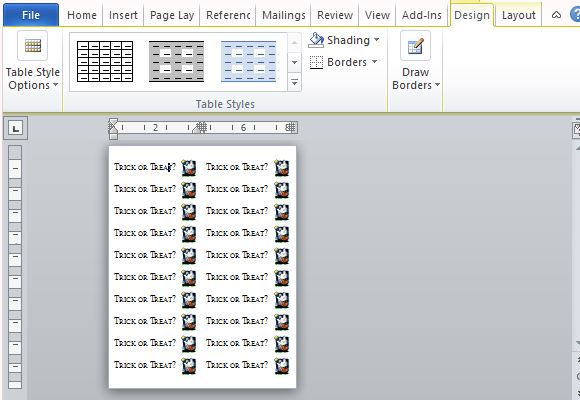Show the next row of table styles
580x400 pixels.
tap(294, 62)
